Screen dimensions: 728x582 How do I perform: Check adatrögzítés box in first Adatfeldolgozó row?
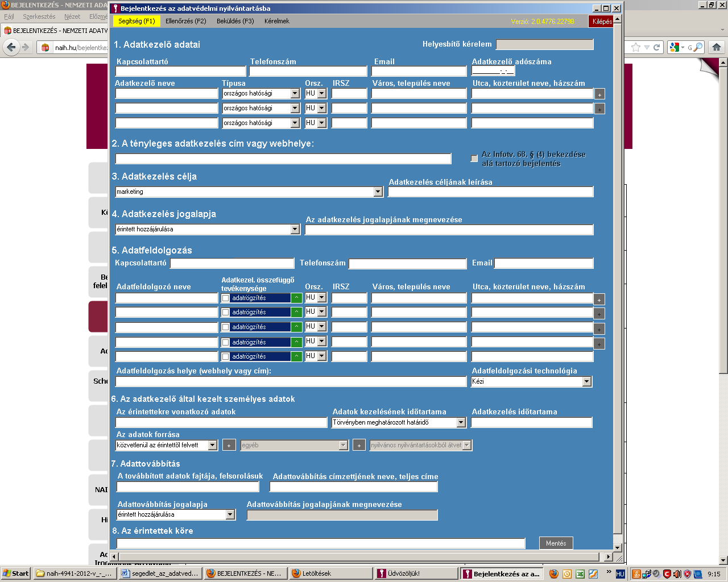point(226,298)
